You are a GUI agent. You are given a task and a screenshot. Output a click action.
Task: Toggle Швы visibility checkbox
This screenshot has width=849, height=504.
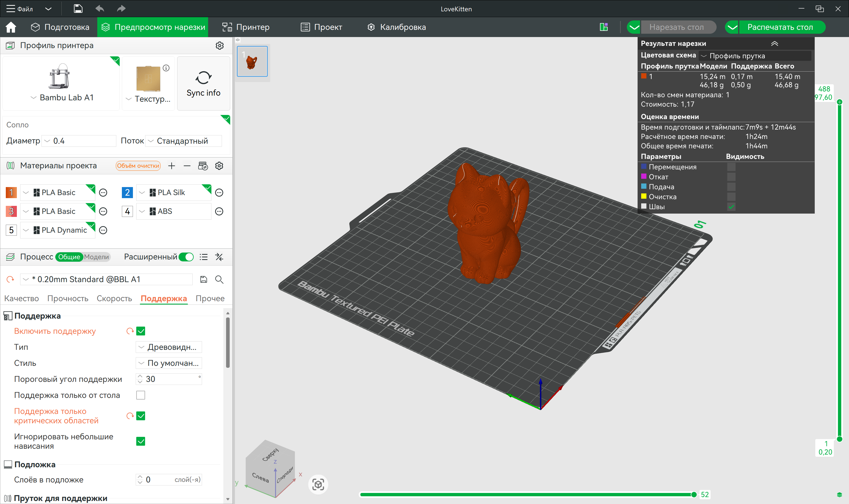pos(731,207)
